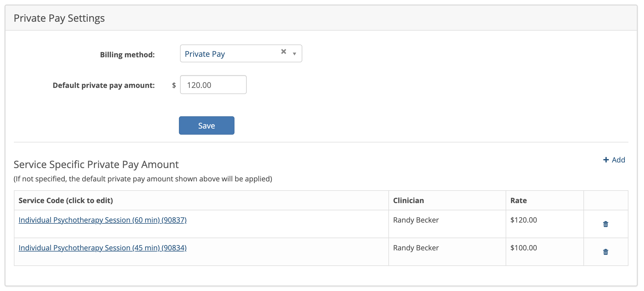Save the private pay settings

(x=206, y=125)
